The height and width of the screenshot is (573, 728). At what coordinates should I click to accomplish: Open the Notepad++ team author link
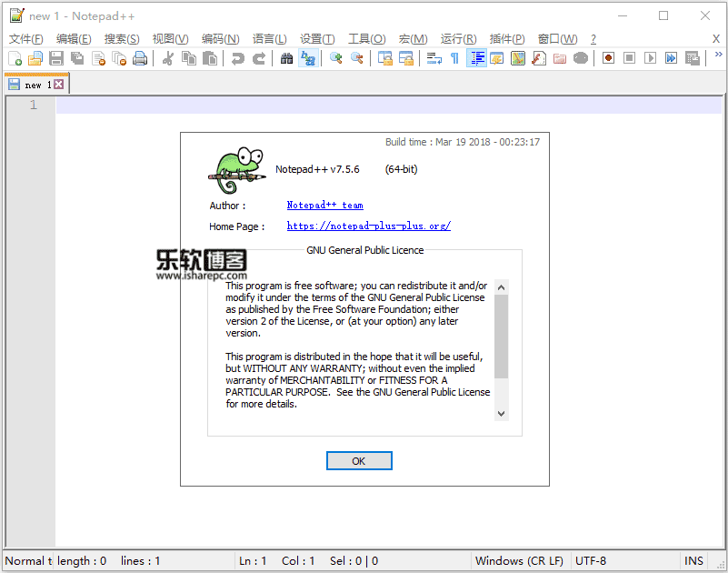[x=325, y=205]
